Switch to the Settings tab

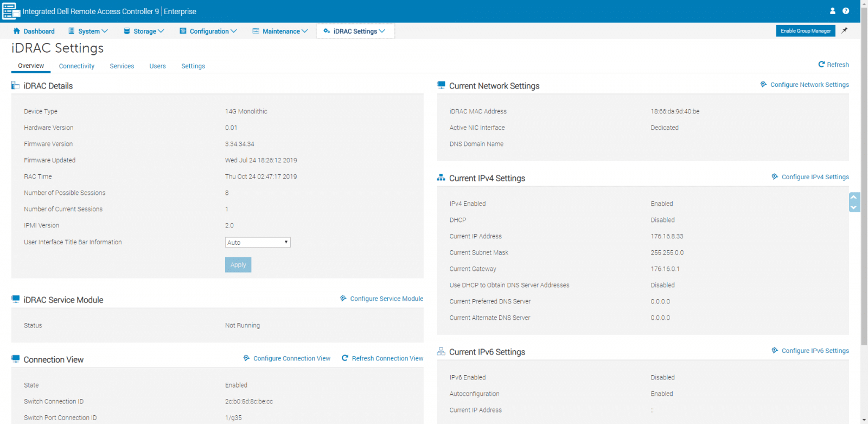(x=193, y=66)
